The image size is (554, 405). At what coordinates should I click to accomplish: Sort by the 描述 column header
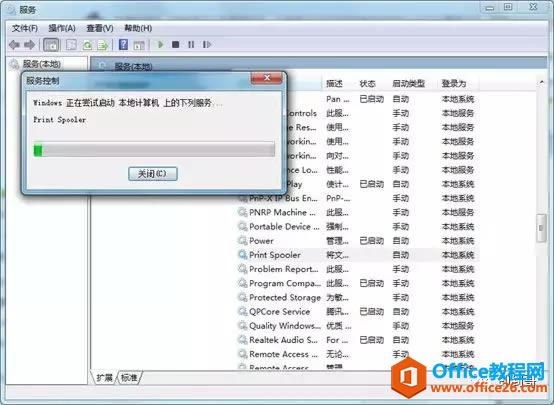point(334,84)
